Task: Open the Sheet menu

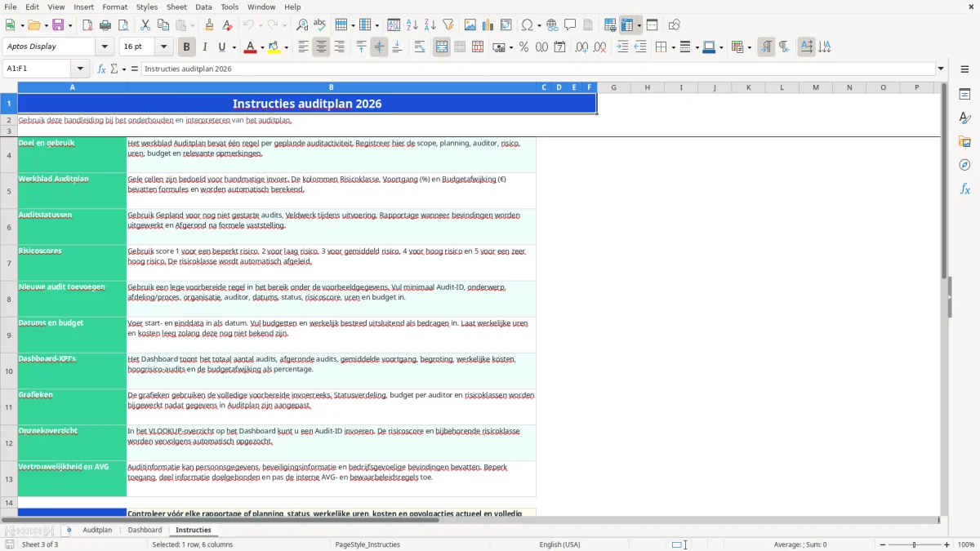Action: [x=176, y=7]
